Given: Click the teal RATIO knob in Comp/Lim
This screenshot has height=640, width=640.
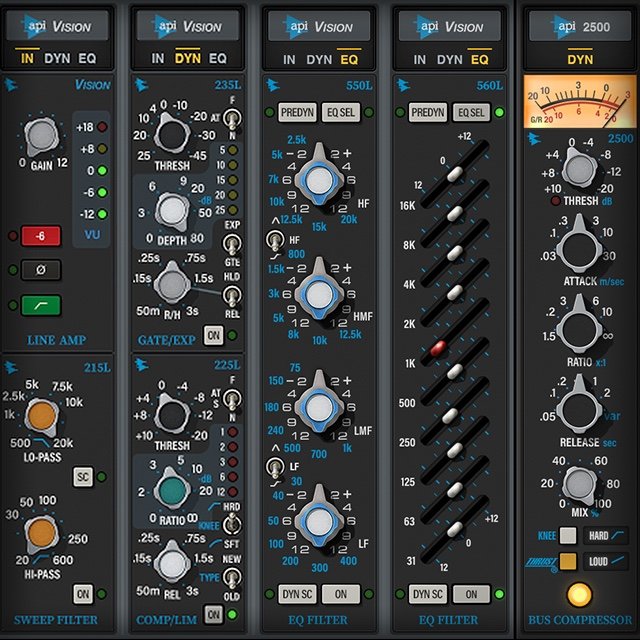Looking at the screenshot, I should (x=172, y=489).
